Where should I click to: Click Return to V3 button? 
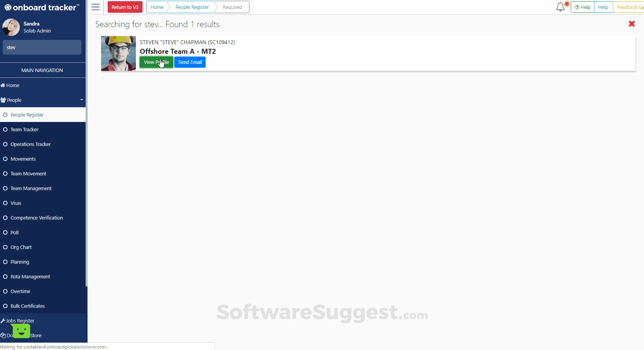[x=125, y=7]
